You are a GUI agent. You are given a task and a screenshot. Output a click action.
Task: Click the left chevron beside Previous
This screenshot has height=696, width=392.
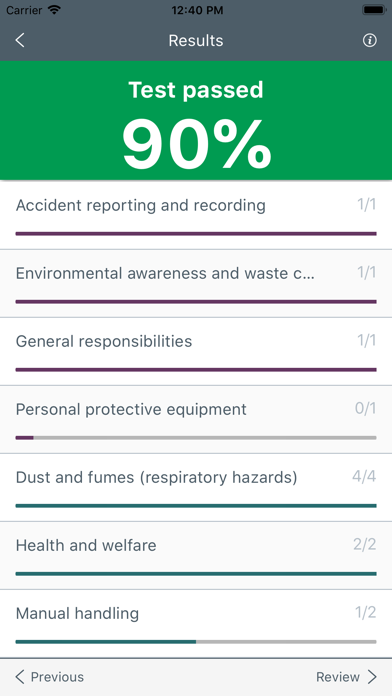(20, 677)
